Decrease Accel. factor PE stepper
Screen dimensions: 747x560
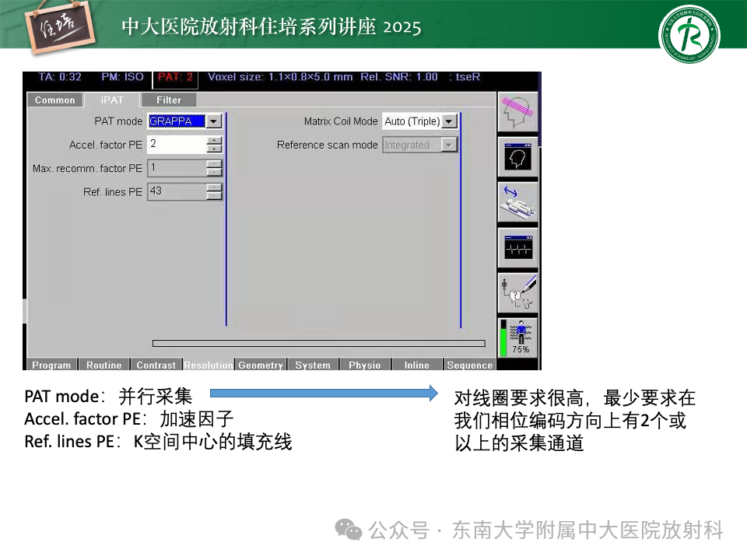[x=215, y=149]
